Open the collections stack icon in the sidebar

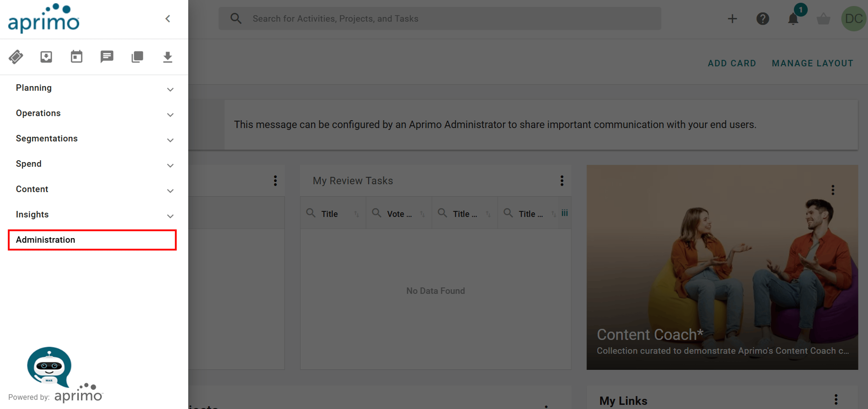click(x=137, y=57)
